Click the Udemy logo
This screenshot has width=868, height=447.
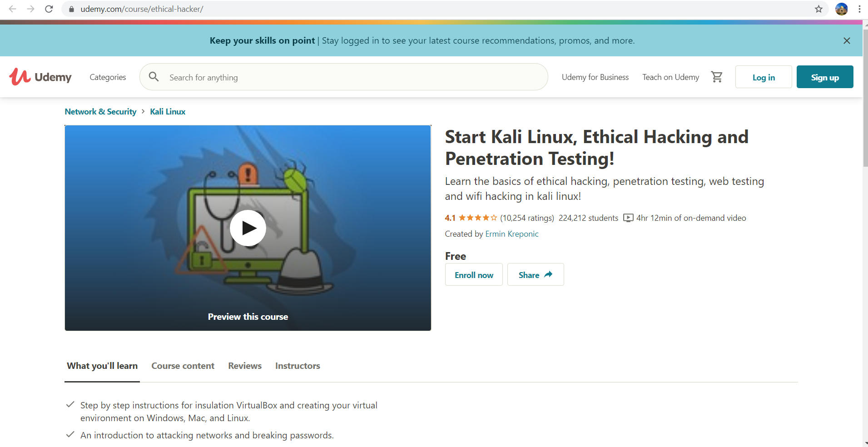click(x=40, y=77)
